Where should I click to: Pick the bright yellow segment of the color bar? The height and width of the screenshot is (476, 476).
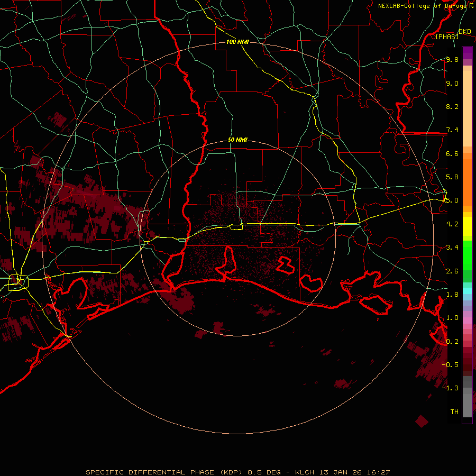tap(467, 226)
